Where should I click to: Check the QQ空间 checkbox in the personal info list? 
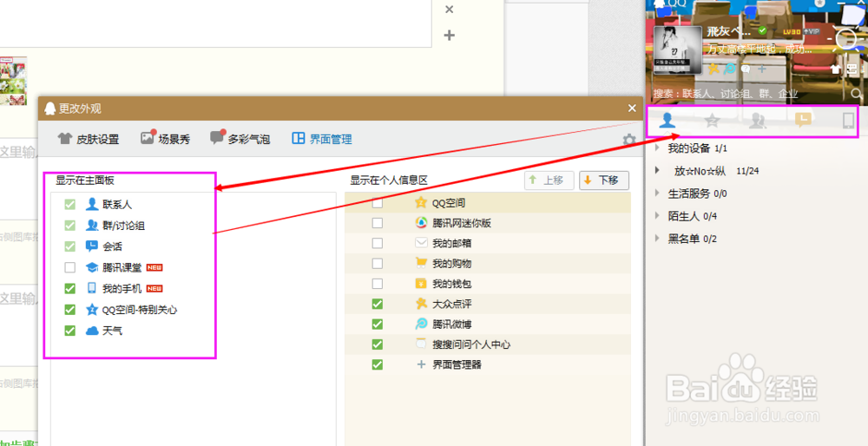click(x=377, y=203)
